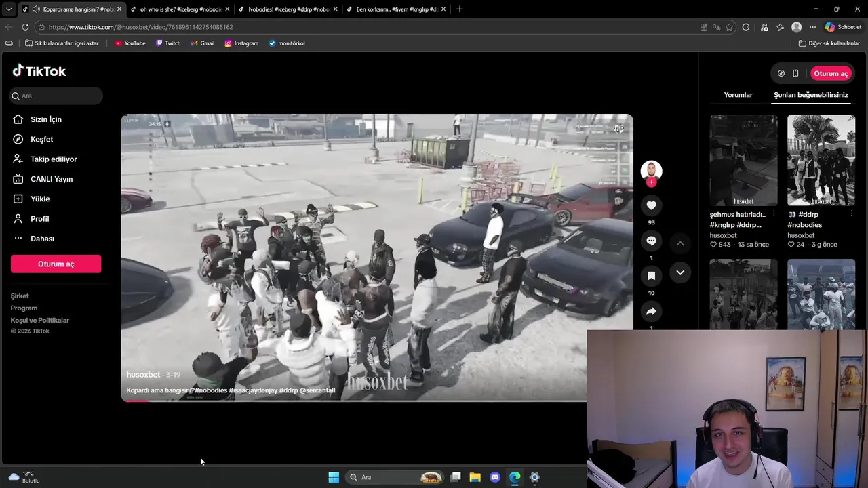Switch to the Yorumlar tab
Viewport: 868px width, 488px height.
click(x=738, y=95)
